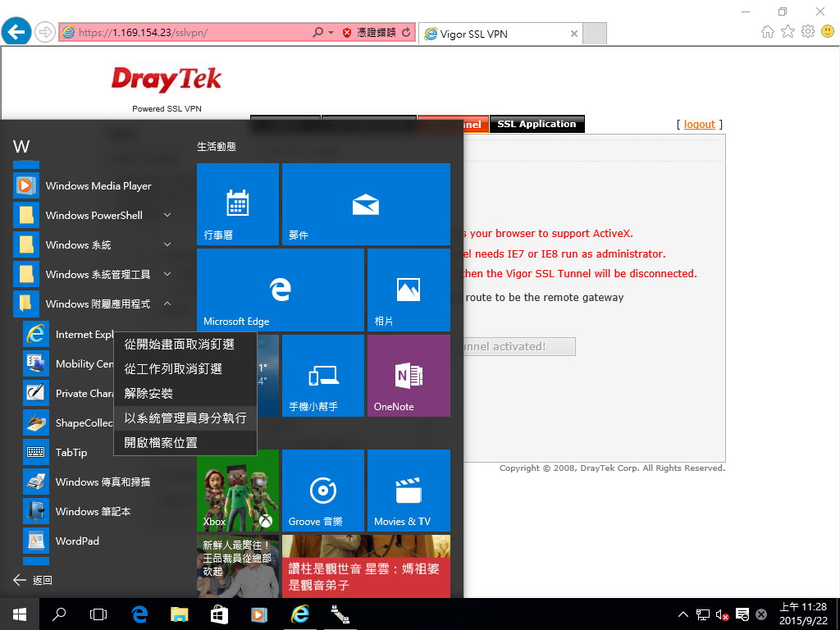Viewport: 840px width, 630px height.
Task: Close the Vigor SSL VPN tab
Action: coord(573,34)
